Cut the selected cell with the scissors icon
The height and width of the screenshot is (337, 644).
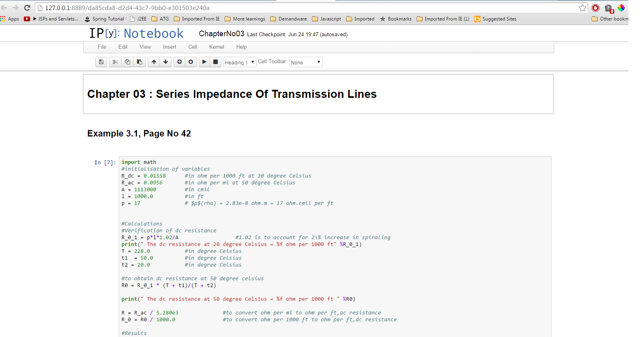[115, 62]
